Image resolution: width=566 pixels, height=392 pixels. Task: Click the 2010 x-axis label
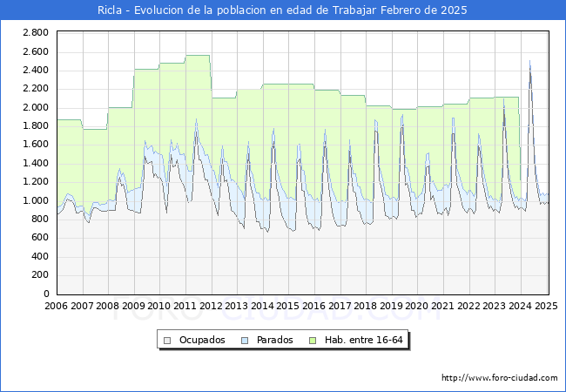[159, 306]
